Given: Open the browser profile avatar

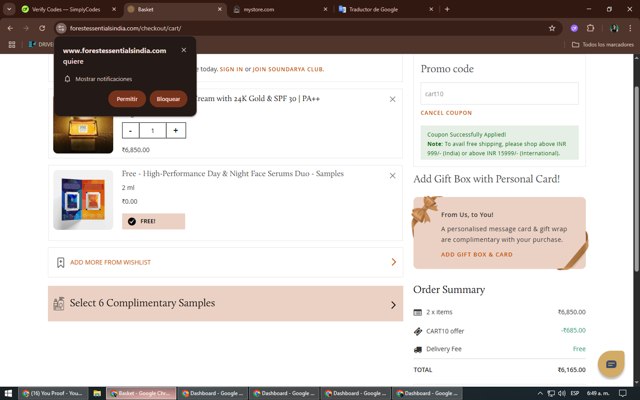Looking at the screenshot, I should [x=614, y=28].
